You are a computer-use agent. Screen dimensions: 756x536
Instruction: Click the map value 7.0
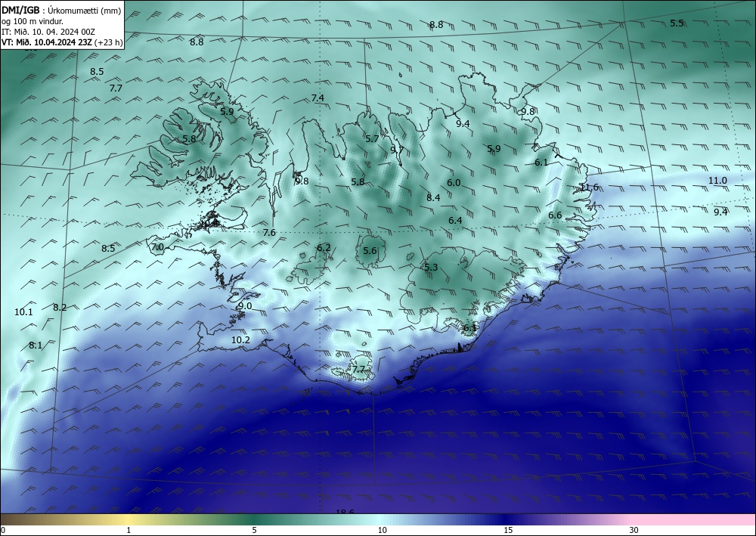[158, 247]
